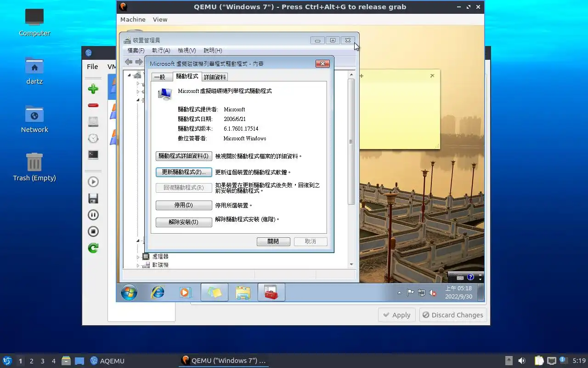
Task: Select the 驅動程式 tab
Action: 187,76
